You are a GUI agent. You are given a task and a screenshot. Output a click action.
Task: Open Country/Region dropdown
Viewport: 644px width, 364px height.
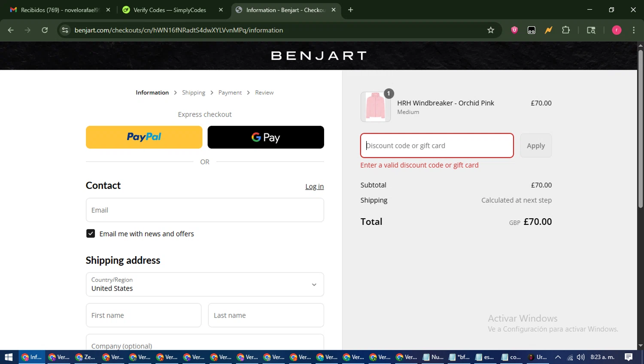[205, 284]
